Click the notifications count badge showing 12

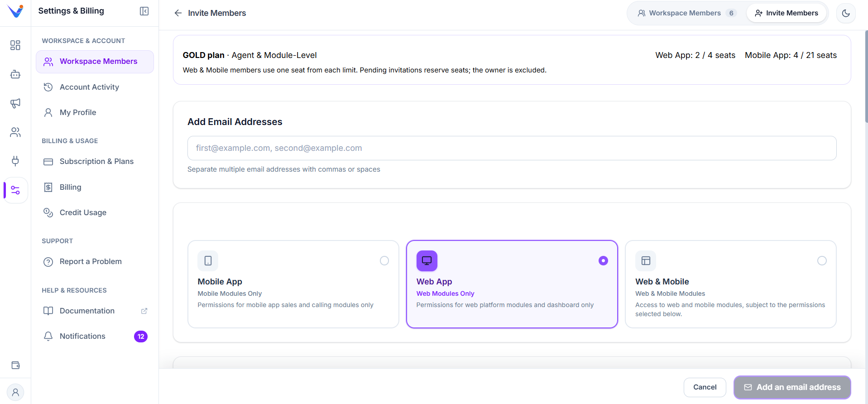[141, 337]
